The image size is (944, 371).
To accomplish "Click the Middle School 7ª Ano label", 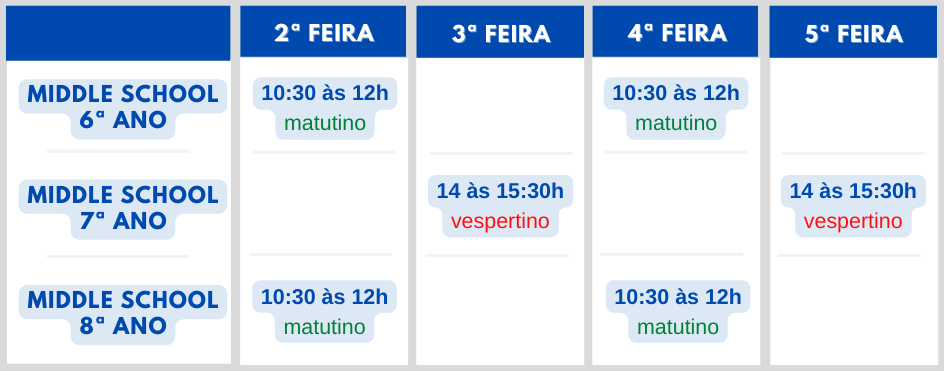I will (123, 208).
